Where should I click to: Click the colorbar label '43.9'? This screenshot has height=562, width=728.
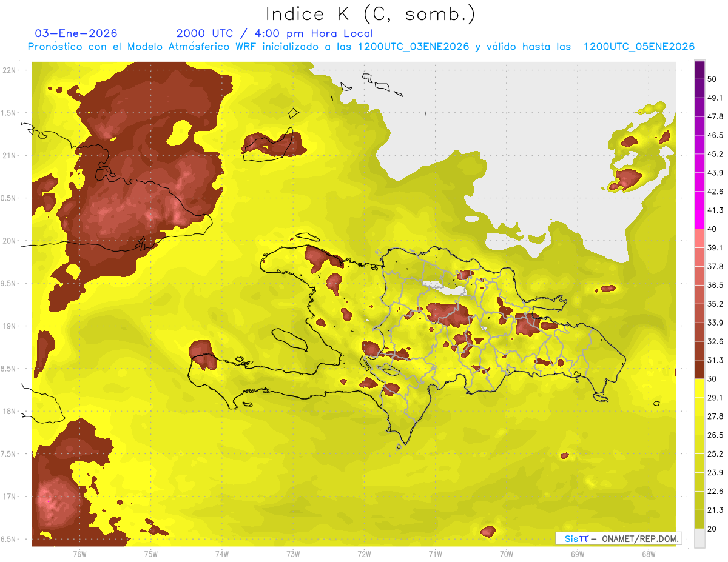tap(715, 173)
